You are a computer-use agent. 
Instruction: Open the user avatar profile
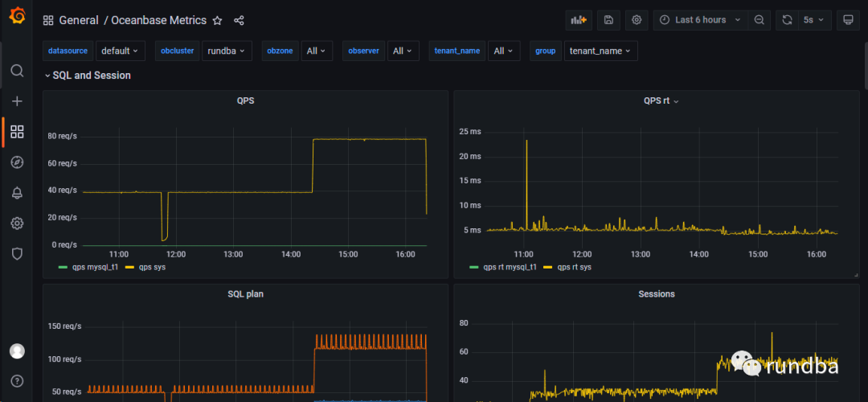point(17,351)
